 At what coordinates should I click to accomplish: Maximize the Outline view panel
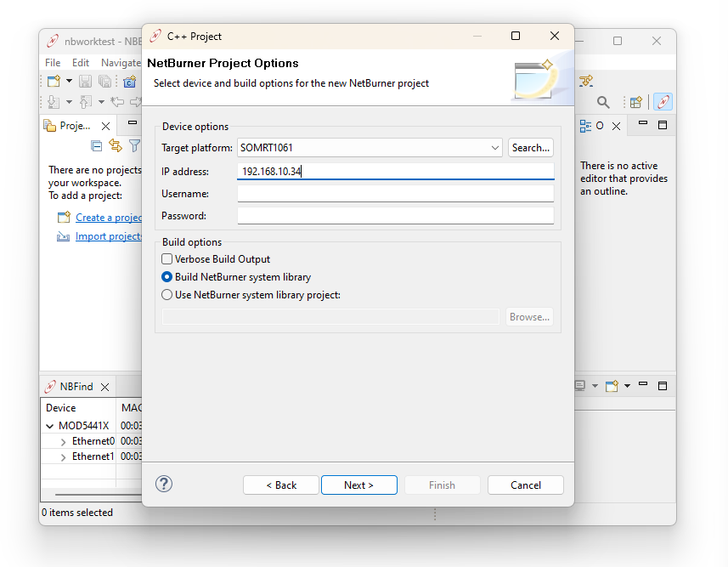click(x=663, y=126)
